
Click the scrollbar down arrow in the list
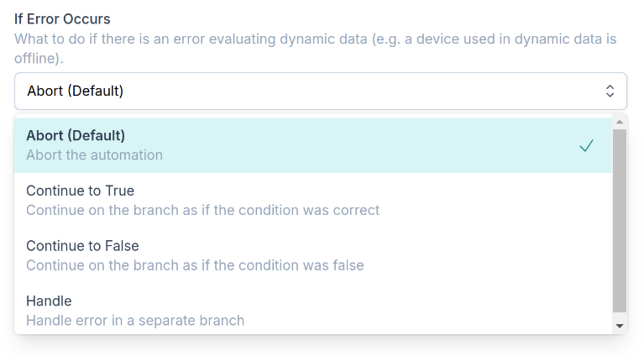pyautogui.click(x=620, y=325)
